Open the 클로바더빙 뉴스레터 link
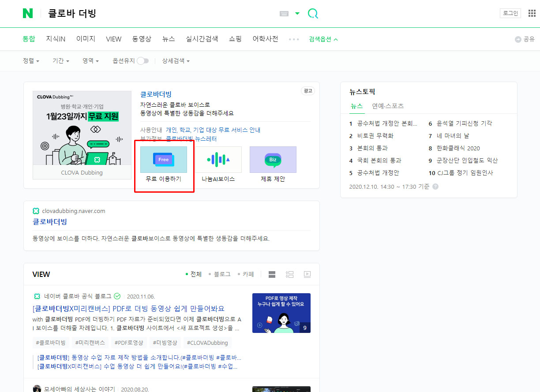This screenshot has width=540, height=392. pos(191,138)
